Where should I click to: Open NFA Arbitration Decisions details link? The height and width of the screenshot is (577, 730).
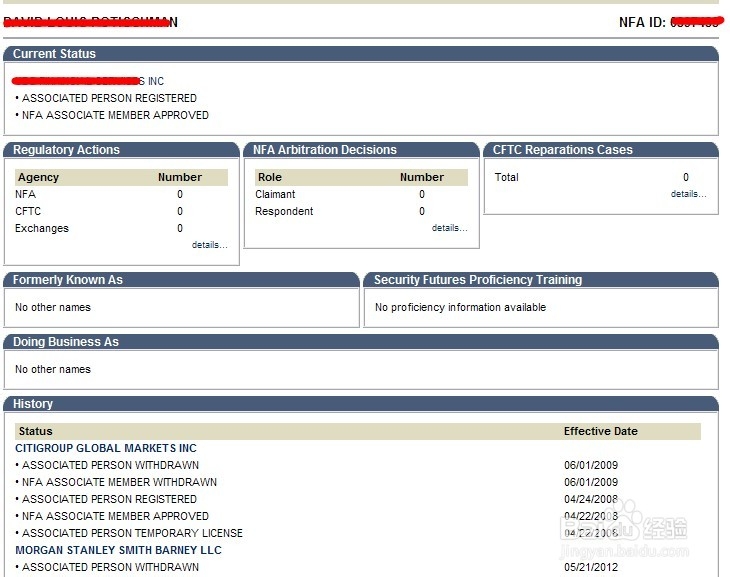pos(449,228)
